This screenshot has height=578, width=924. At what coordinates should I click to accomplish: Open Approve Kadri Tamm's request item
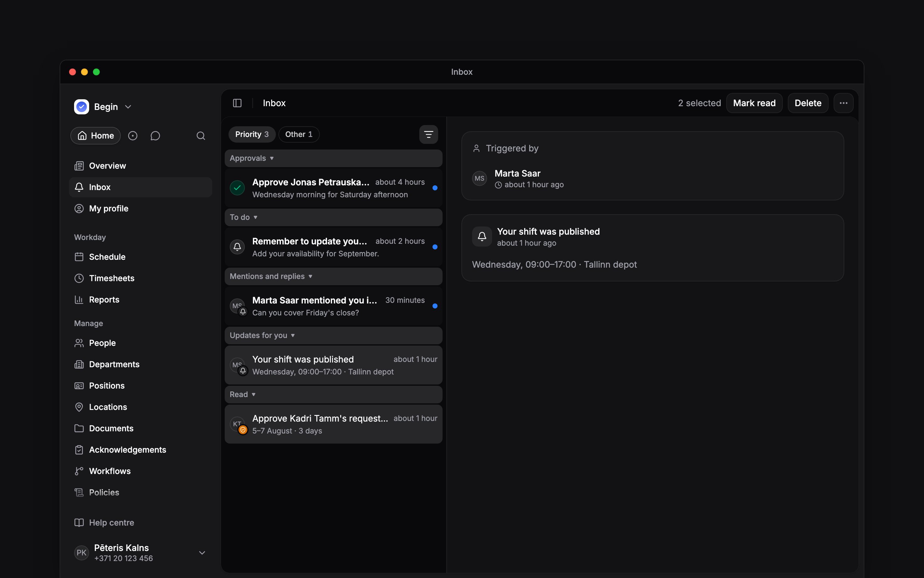[x=333, y=424]
